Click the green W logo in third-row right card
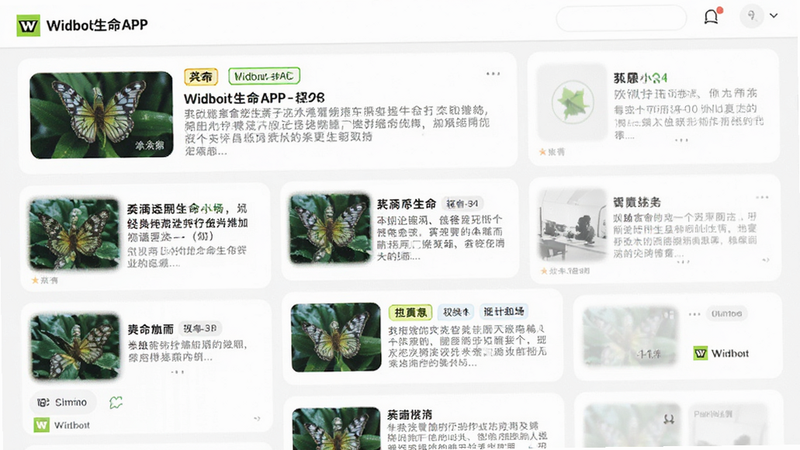The image size is (800, 450). (x=701, y=353)
